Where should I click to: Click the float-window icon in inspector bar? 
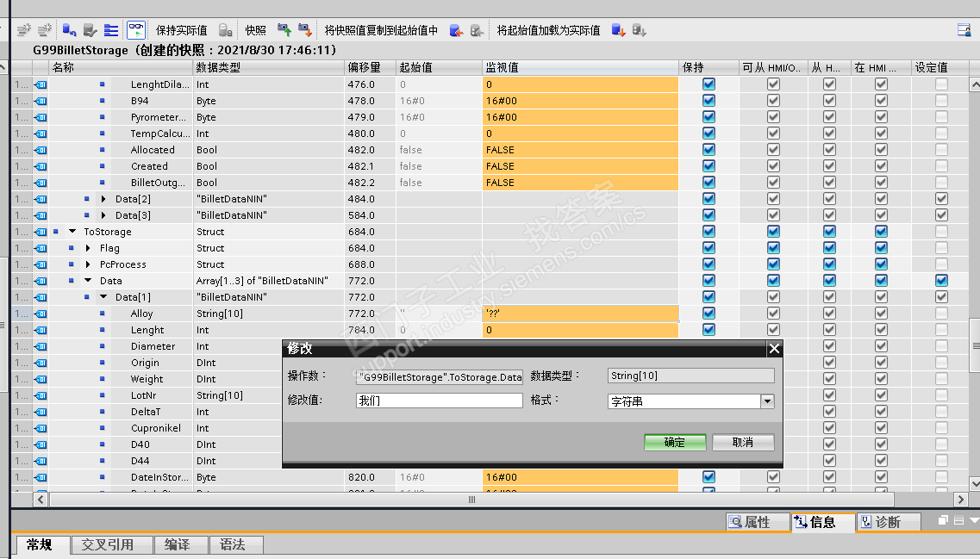click(x=943, y=520)
